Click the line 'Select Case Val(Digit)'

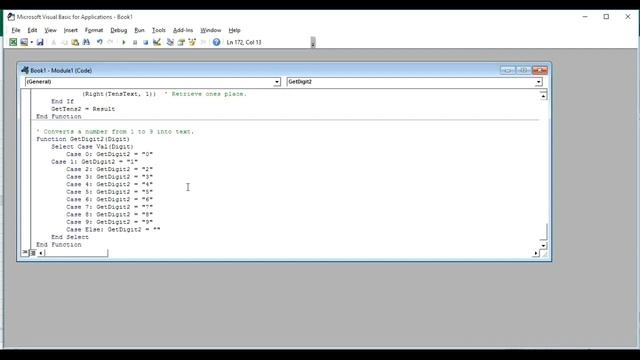92,147
